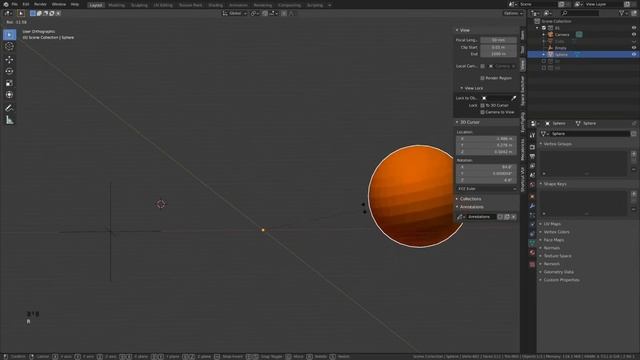
Task: Click the Focal Length value field
Action: 498,40
